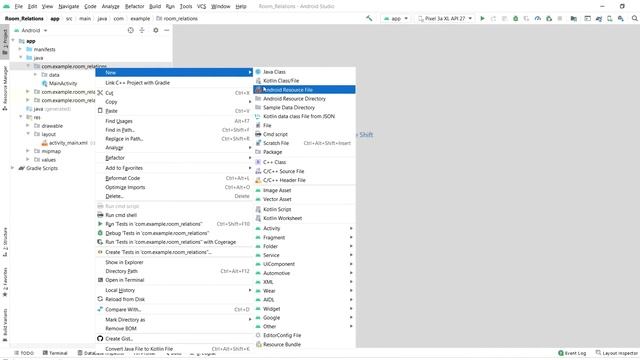
Task: Select Kotlin Script option
Action: tap(304, 209)
